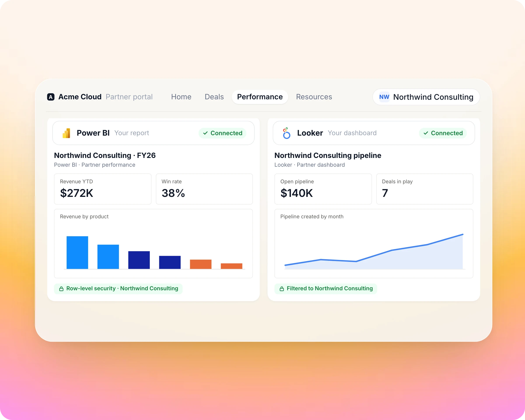Select the Open pipeline $140K card
Viewport: 525px width, 420px height.
(323, 189)
